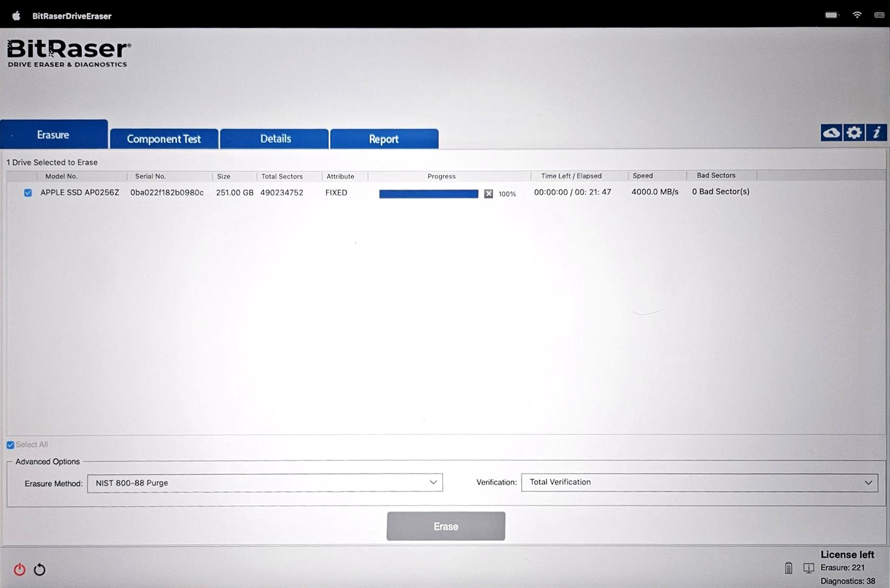The height and width of the screenshot is (588, 890).
Task: Switch to the Erasure tab
Action: pyautogui.click(x=53, y=134)
